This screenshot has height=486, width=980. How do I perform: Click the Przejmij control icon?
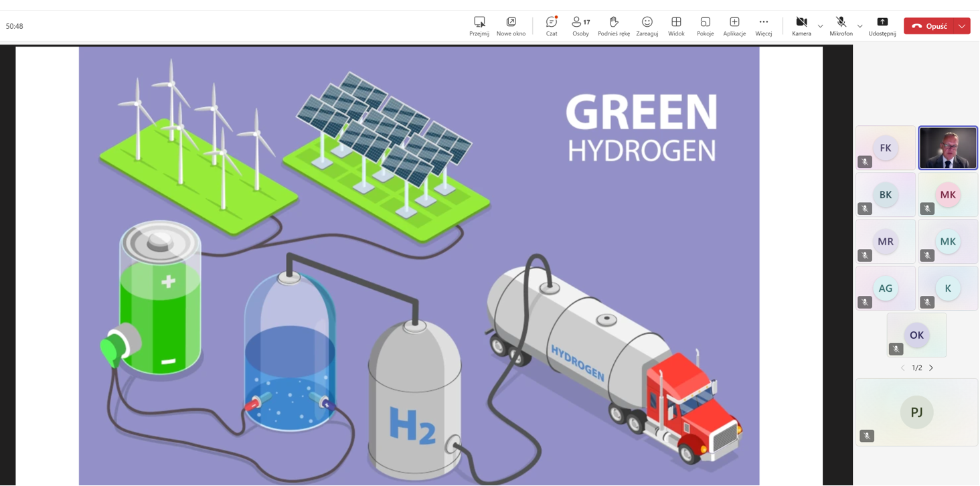[x=479, y=23]
